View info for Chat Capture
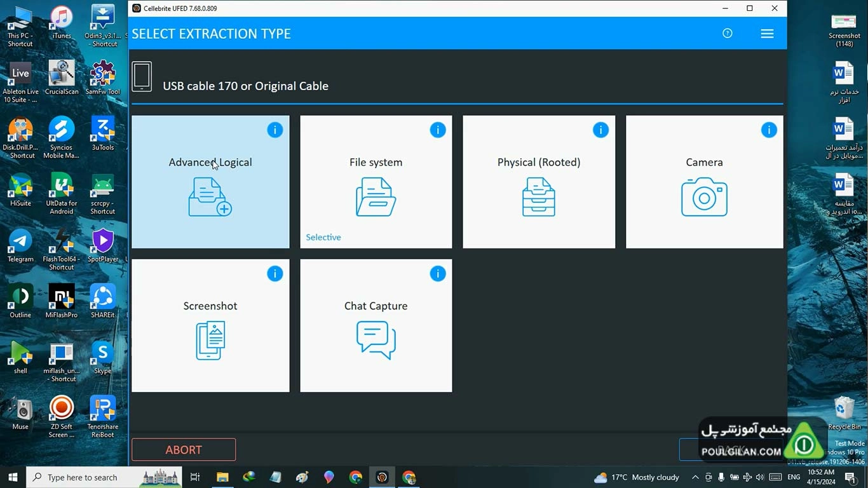Viewport: 868px width, 488px height. click(x=438, y=274)
